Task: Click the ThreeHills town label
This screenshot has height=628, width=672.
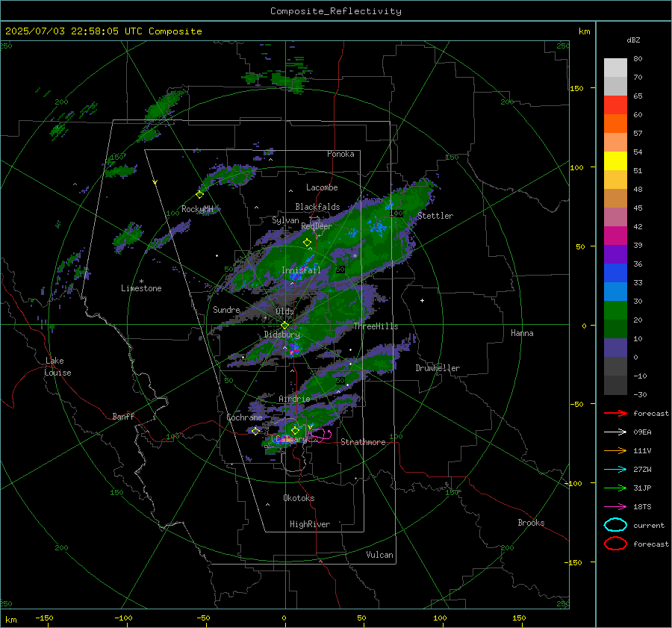Action: (x=376, y=326)
